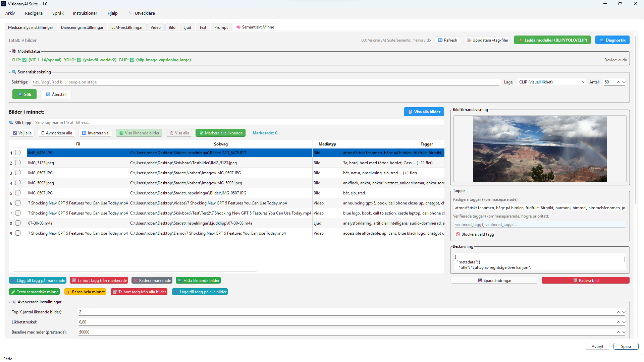Switch to the LLM-inställningar tab
The height and width of the screenshot is (362, 644).
(x=127, y=27)
